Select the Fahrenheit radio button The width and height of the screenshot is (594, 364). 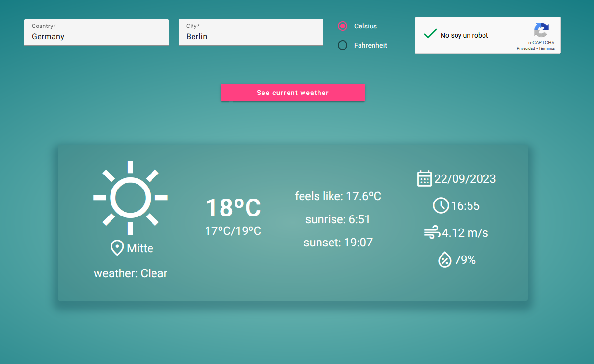pos(343,45)
